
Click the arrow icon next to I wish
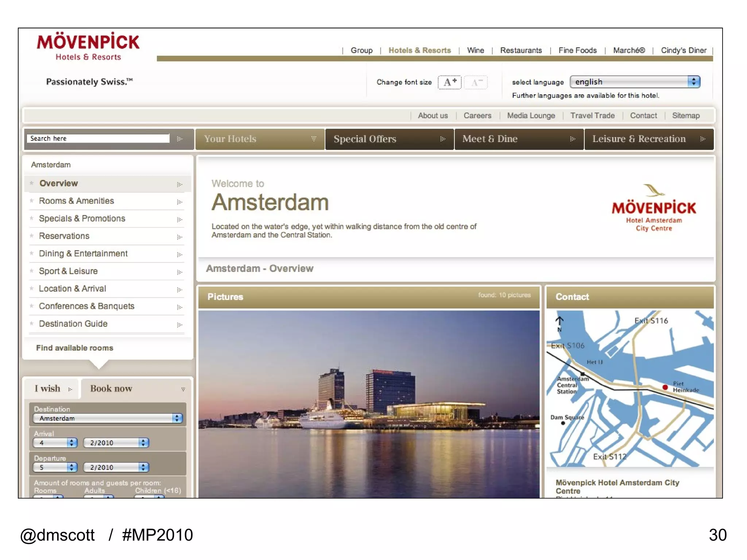coord(70,389)
